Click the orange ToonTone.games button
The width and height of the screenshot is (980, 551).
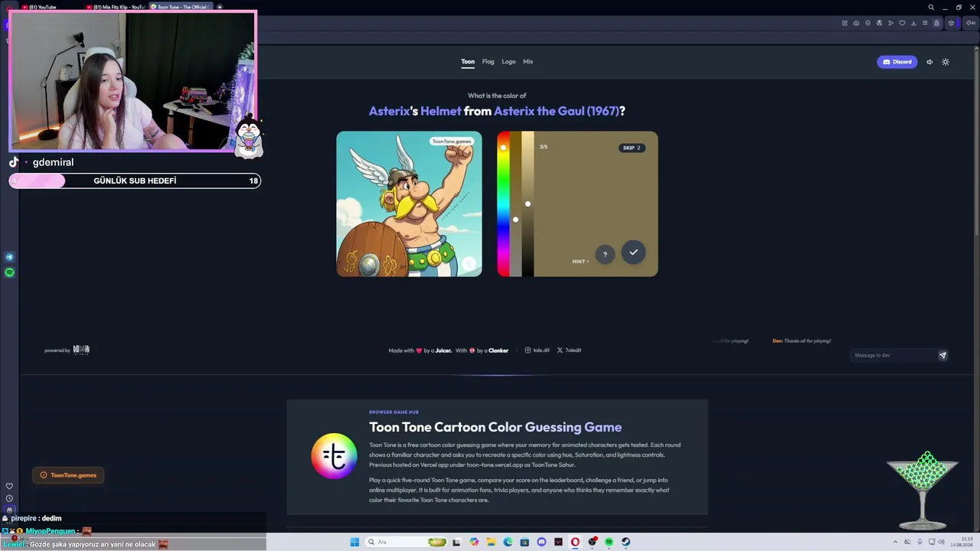[x=68, y=475]
